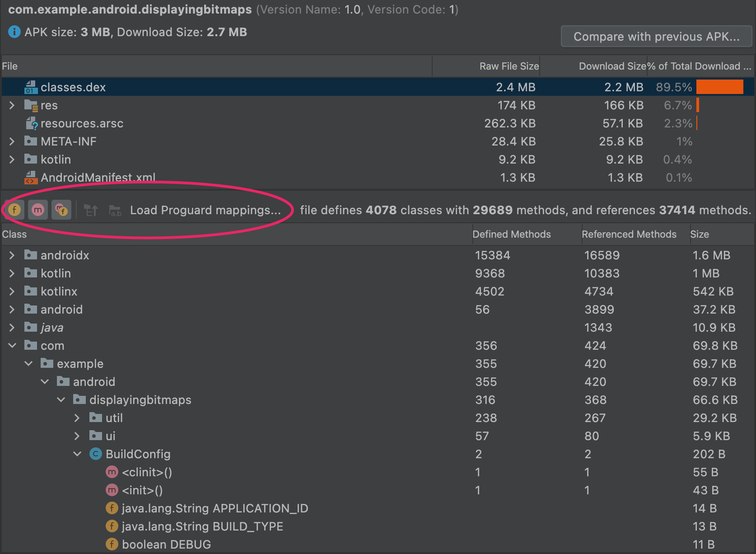Expand the res folder

click(12, 105)
